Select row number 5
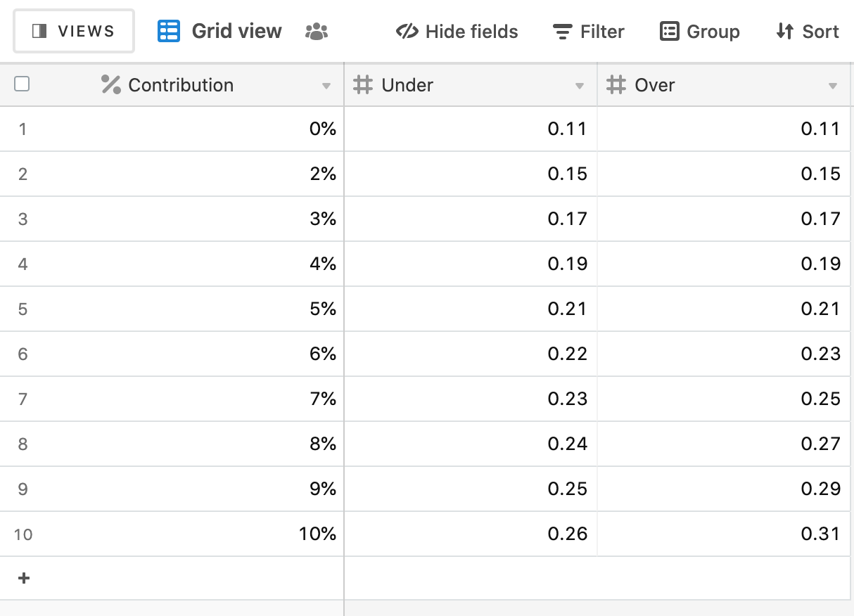 coord(23,309)
